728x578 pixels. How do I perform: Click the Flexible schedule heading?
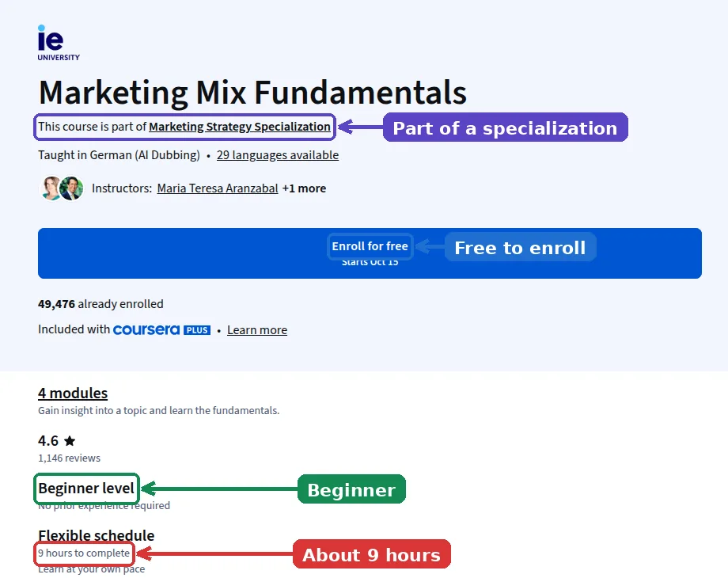click(96, 535)
